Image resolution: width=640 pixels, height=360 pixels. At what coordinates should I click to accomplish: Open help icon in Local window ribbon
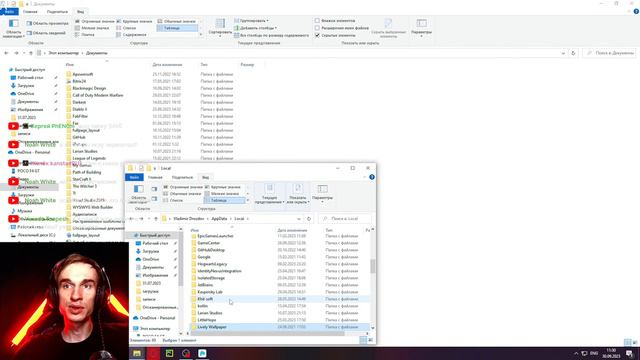tap(372, 177)
